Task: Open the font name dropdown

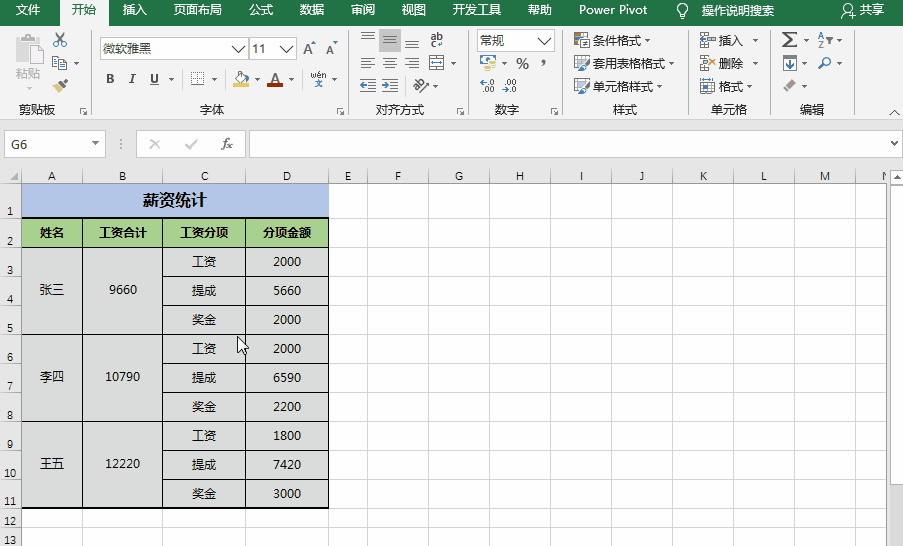Action: 238,49
